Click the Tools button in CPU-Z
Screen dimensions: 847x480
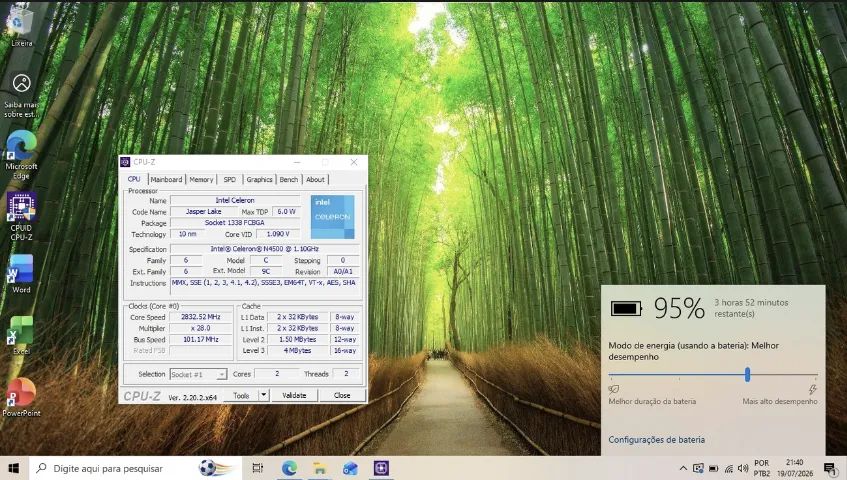coord(241,395)
